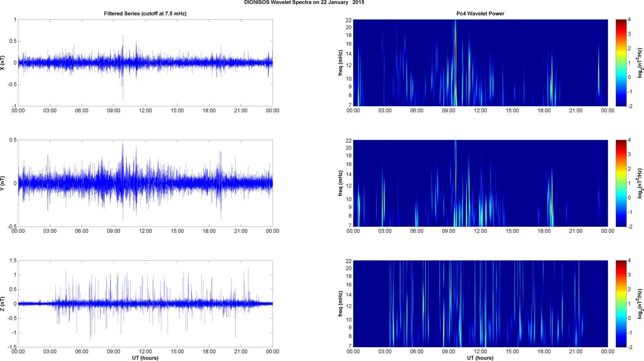Image resolution: width=644 pixels, height=361 pixels.
Task: Click the -1 tick on the X axis
Action: pyautogui.click(x=14, y=106)
